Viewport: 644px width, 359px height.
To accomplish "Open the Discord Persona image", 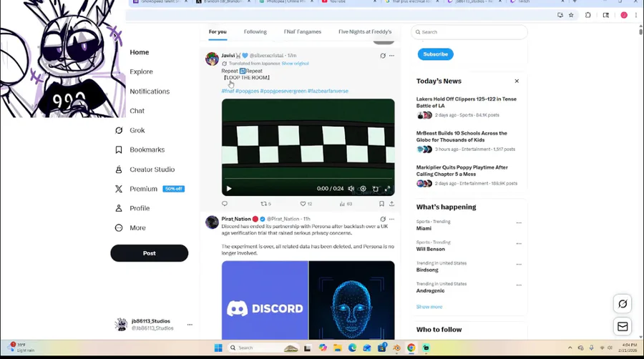I will [308, 300].
